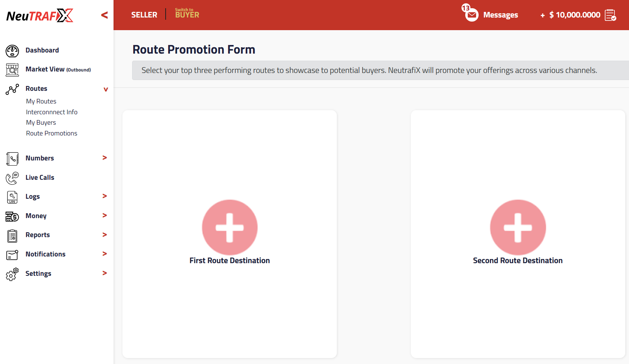Open the Messages link

click(501, 15)
